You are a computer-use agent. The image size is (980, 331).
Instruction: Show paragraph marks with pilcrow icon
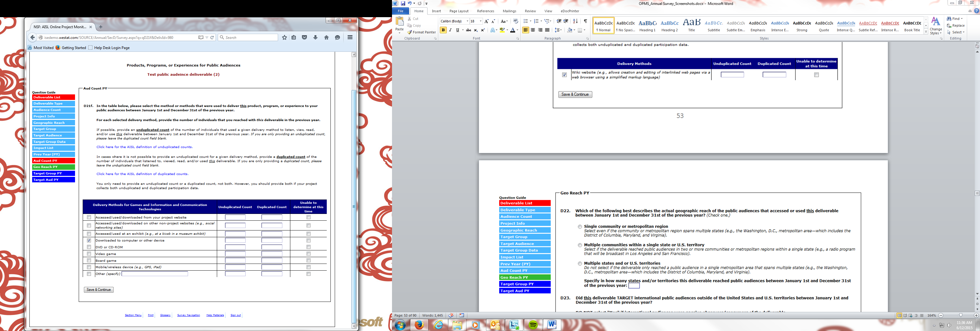[585, 21]
